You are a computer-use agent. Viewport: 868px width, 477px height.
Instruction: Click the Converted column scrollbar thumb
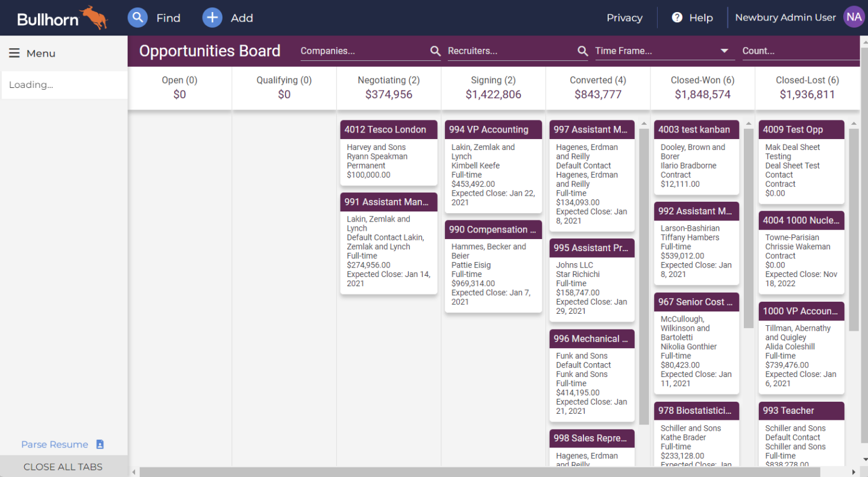644,276
